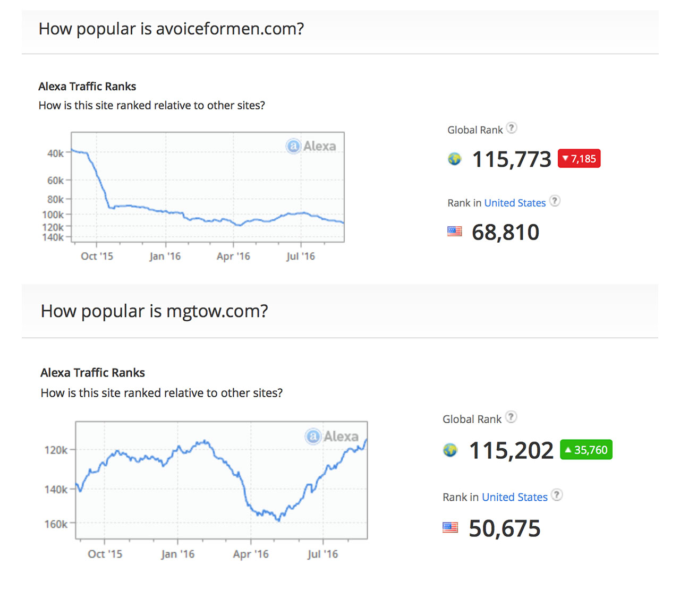The height and width of the screenshot is (616, 680).
Task: Click help icon beside avoiceformen United States rank
Action: (555, 201)
